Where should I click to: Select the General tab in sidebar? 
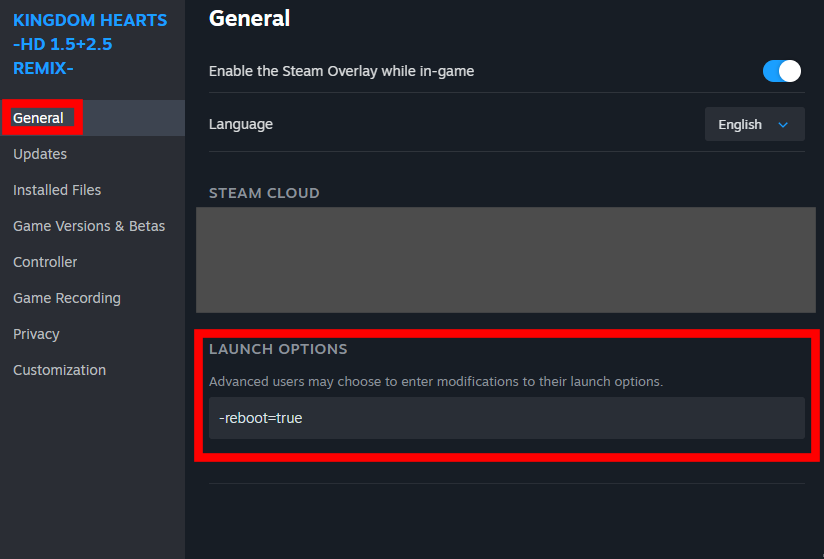pyautogui.click(x=92, y=118)
